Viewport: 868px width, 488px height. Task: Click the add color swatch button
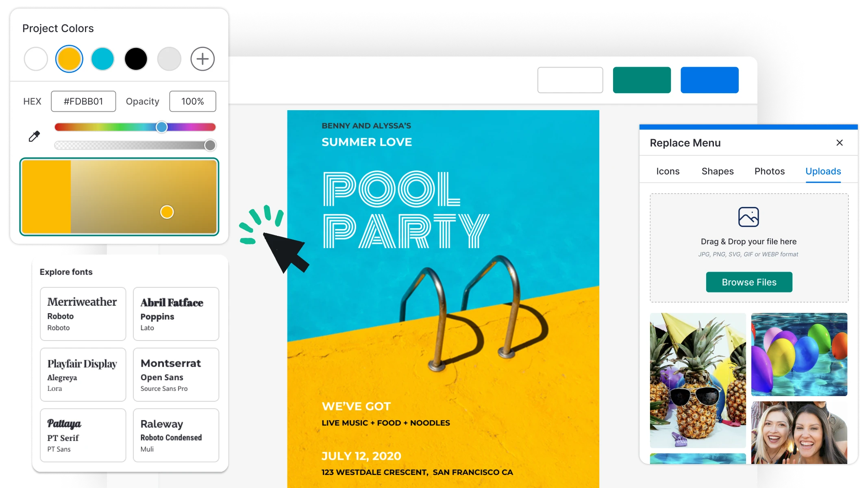(202, 58)
